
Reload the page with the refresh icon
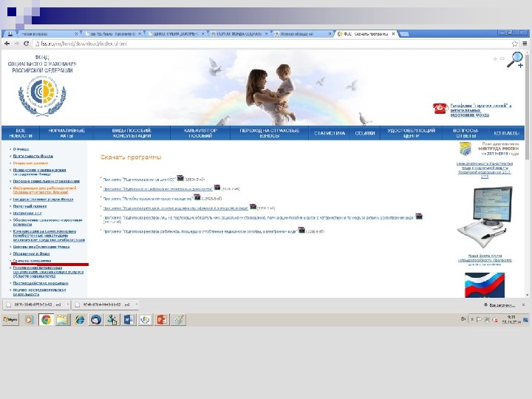pos(26,44)
